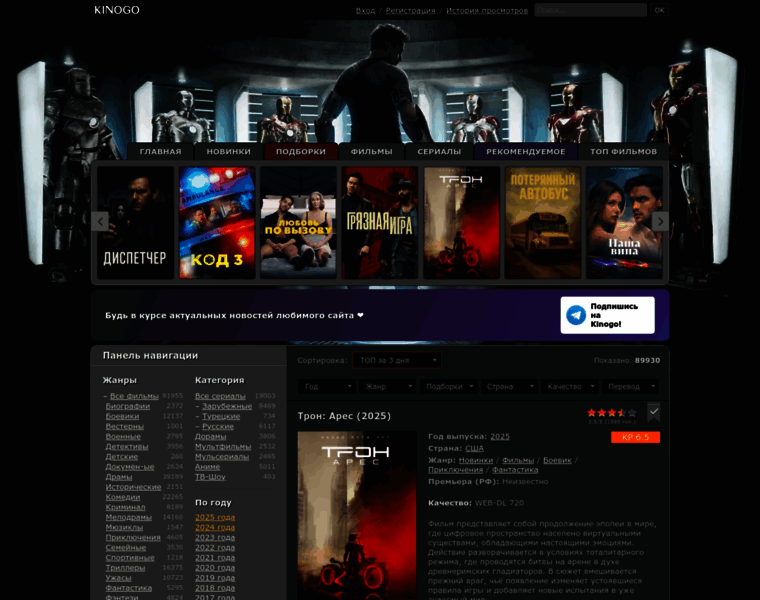
Task: Click the large Трон Арес poster in listing
Action: click(357, 516)
